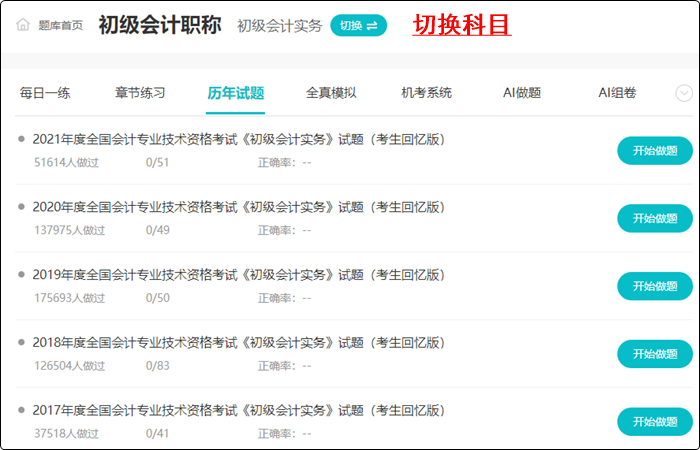The height and width of the screenshot is (450, 700).
Task: Open the 2017年度 初级会计实务 试题 title
Action: 239,411
